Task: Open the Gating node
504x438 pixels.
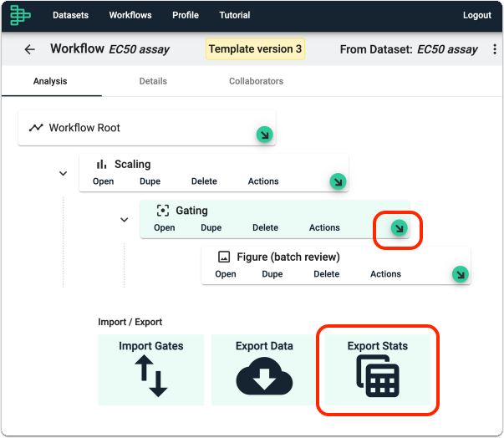Action: click(165, 227)
